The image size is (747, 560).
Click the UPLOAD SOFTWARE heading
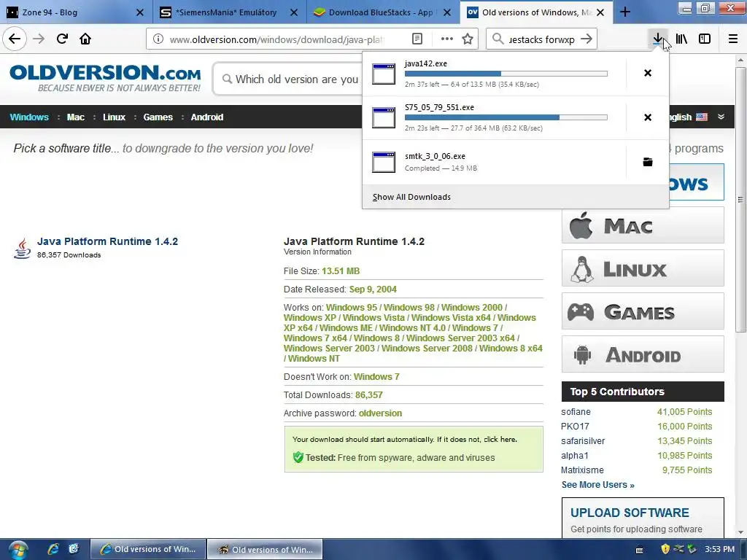pos(630,513)
